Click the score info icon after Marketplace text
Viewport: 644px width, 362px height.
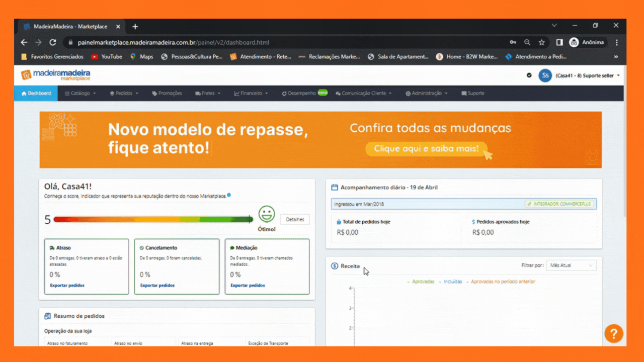coord(229,195)
